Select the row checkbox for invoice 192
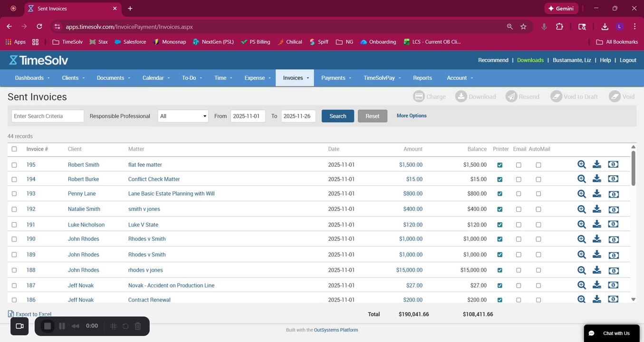 point(14,209)
